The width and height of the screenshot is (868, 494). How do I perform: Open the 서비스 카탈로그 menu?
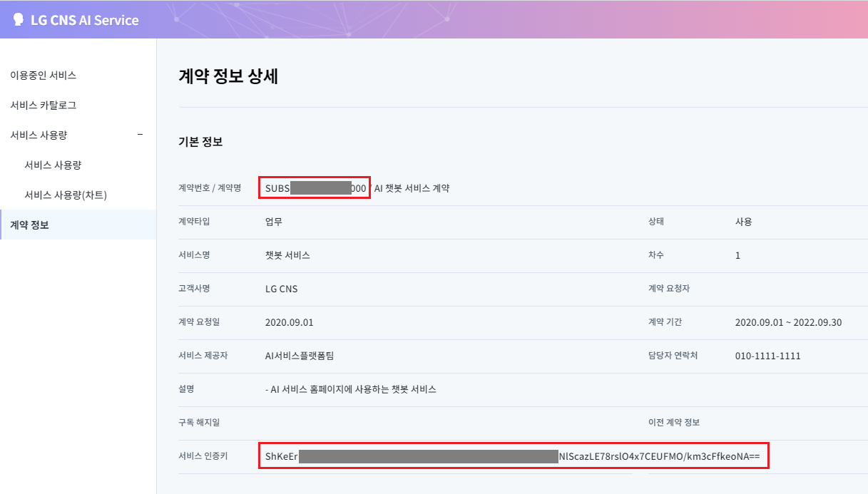(x=43, y=105)
